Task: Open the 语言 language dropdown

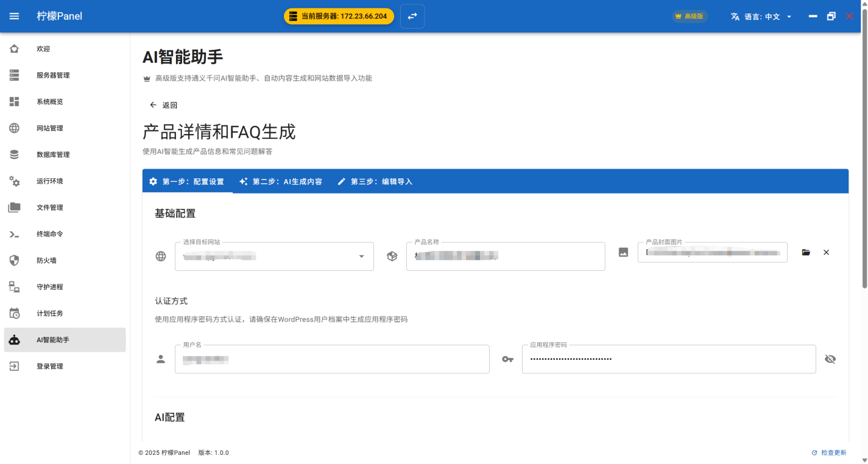Action: point(761,16)
